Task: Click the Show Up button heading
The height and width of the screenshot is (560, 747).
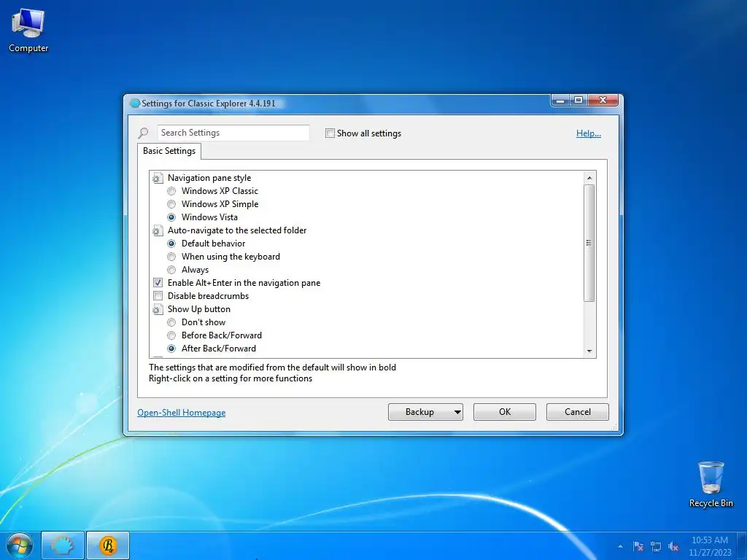Action: click(198, 309)
